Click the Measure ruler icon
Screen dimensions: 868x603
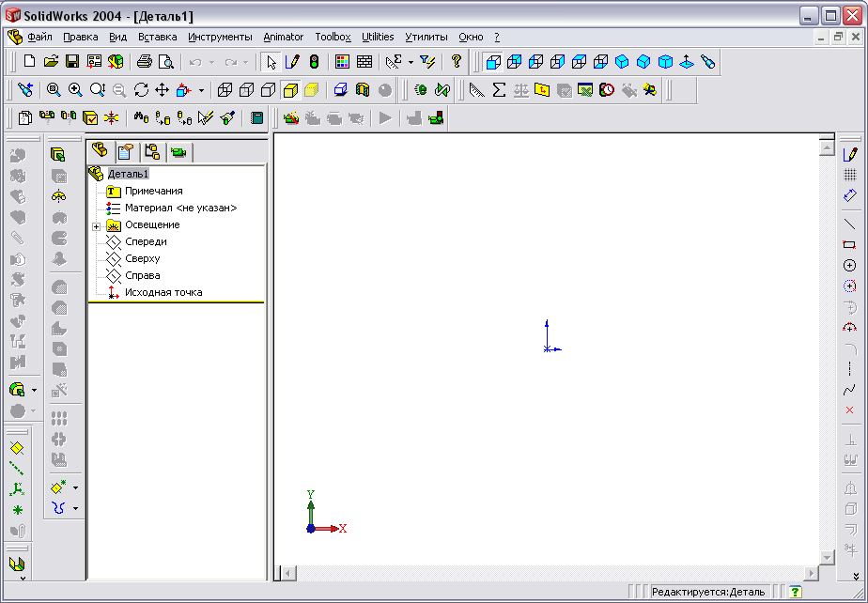(x=476, y=90)
